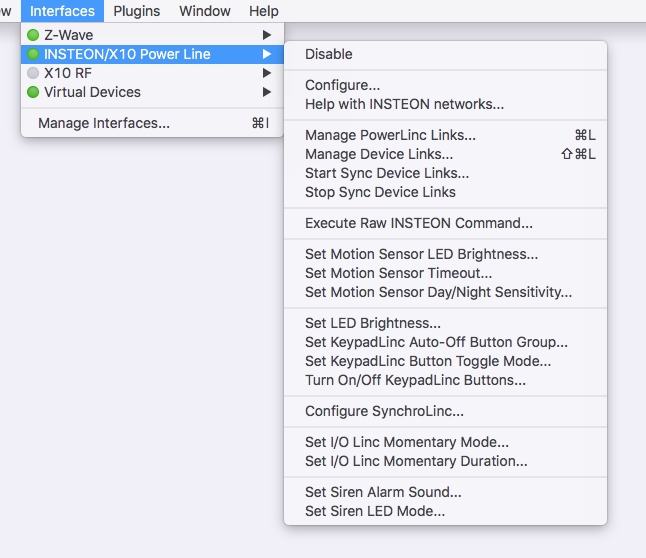Click the green status dot beside INSTEON/X10 Power Line
This screenshot has height=558, width=646.
click(33, 54)
